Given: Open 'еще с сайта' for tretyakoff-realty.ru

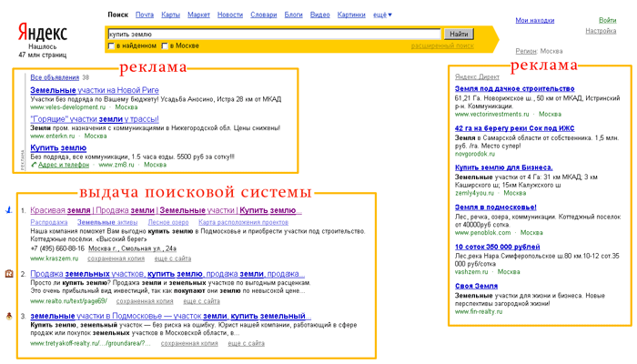Looking at the screenshot, I should coord(247,344).
